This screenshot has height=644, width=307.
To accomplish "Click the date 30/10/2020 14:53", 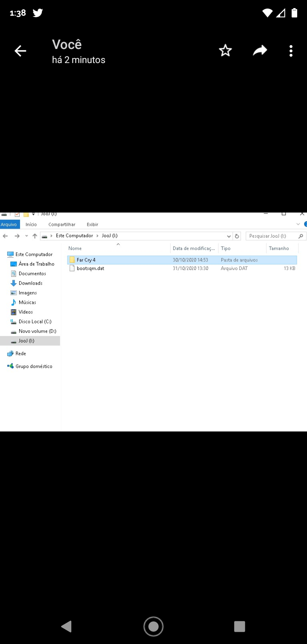I will (190, 260).
